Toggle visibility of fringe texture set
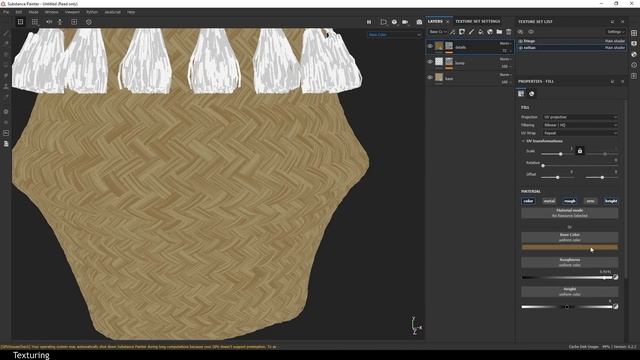This screenshot has width=640, height=360. pos(521,41)
